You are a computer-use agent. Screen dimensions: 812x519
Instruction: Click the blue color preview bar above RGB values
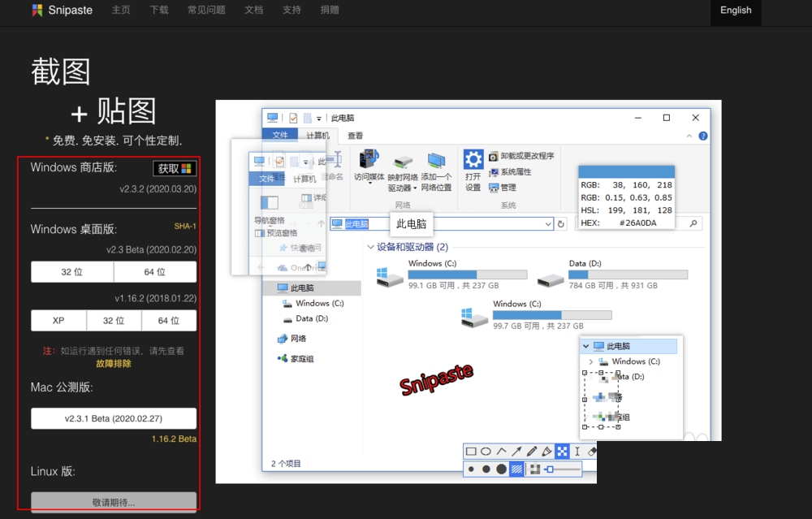[626, 172]
